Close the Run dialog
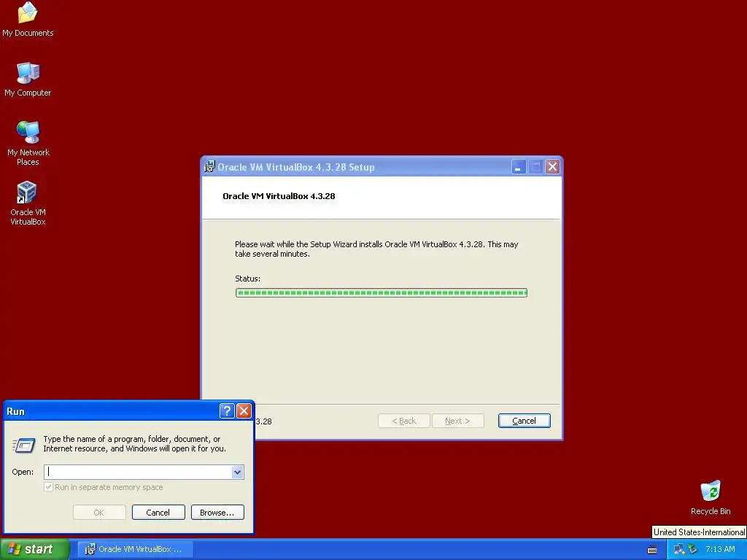747x560 pixels. 244,411
